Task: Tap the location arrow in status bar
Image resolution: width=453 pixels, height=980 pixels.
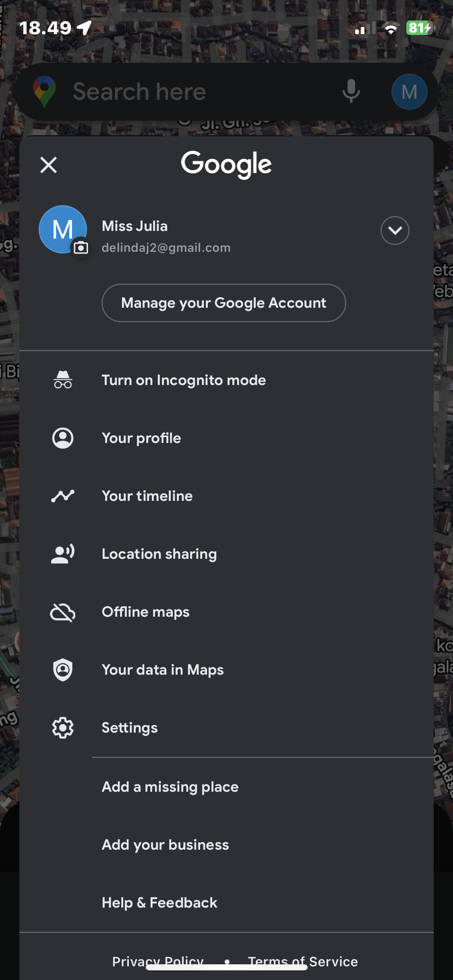Action: (85, 28)
